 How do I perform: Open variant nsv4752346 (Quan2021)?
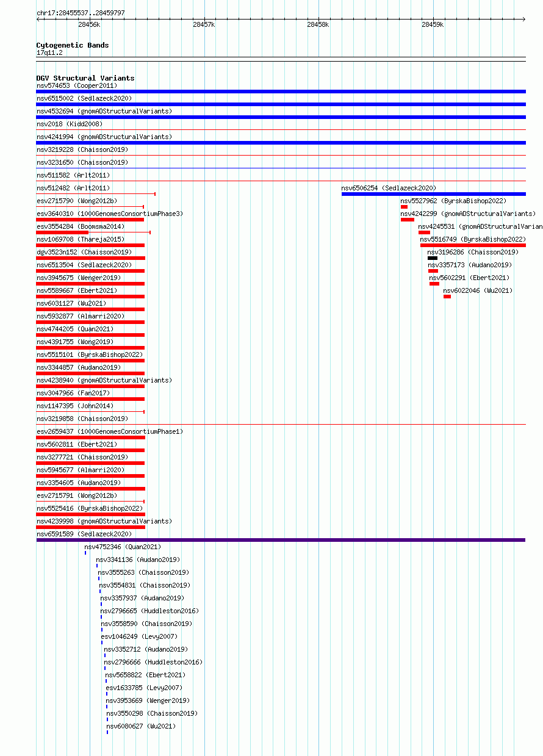tap(123, 547)
